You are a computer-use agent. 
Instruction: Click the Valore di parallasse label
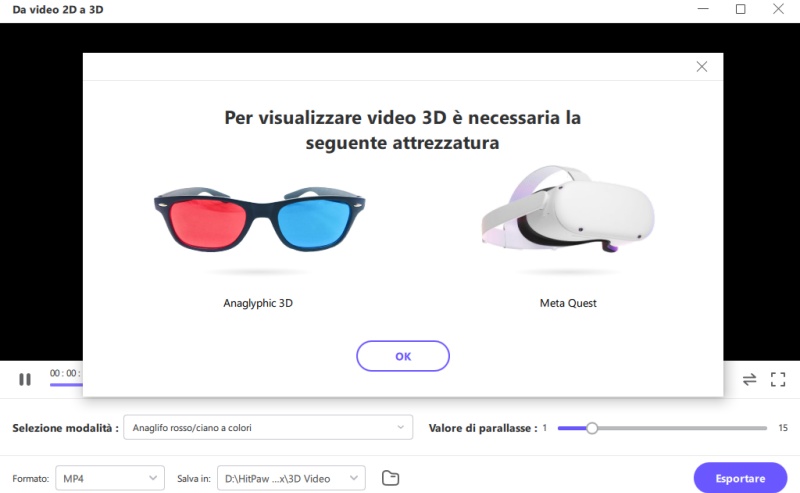click(x=483, y=428)
